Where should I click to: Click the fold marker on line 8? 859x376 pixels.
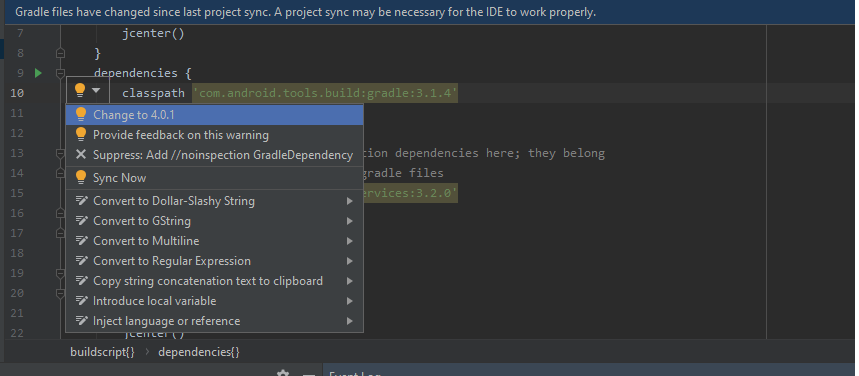(x=60, y=53)
